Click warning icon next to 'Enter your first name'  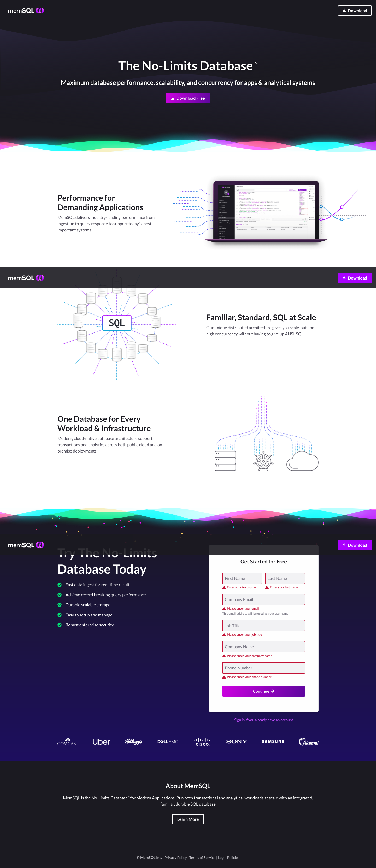coord(224,587)
